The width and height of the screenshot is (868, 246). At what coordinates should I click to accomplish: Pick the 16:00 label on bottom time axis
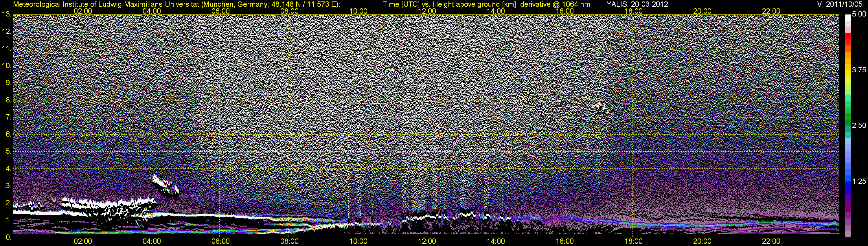565,241
